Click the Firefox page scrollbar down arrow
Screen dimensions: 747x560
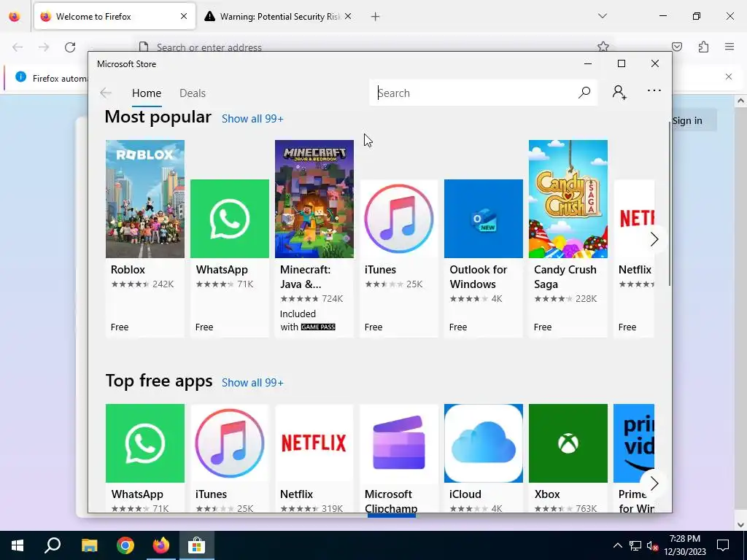coord(740,525)
